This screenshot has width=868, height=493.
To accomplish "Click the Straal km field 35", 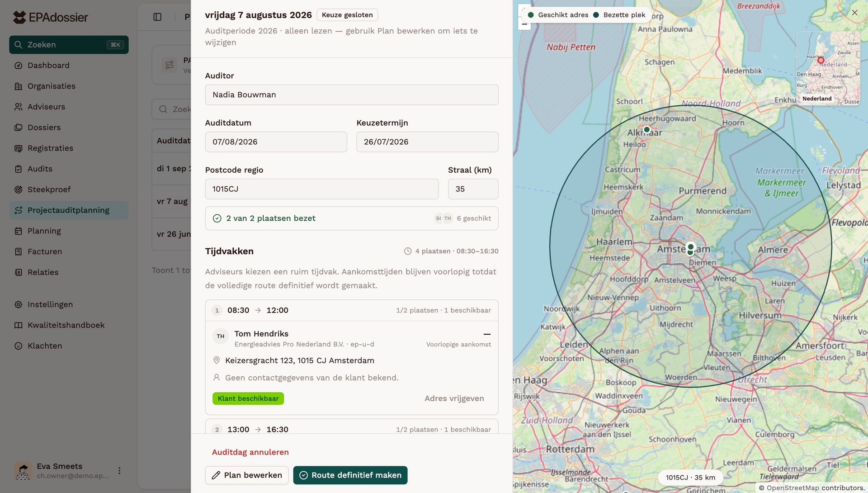I will [473, 189].
